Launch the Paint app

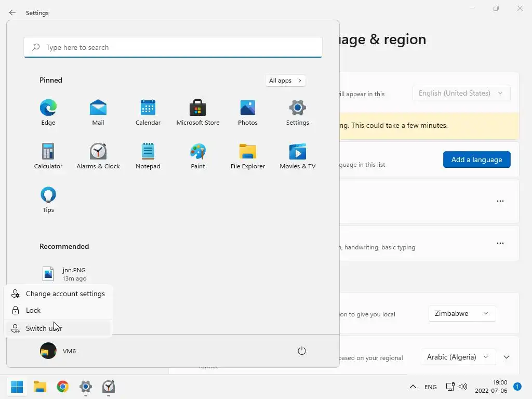(x=198, y=156)
